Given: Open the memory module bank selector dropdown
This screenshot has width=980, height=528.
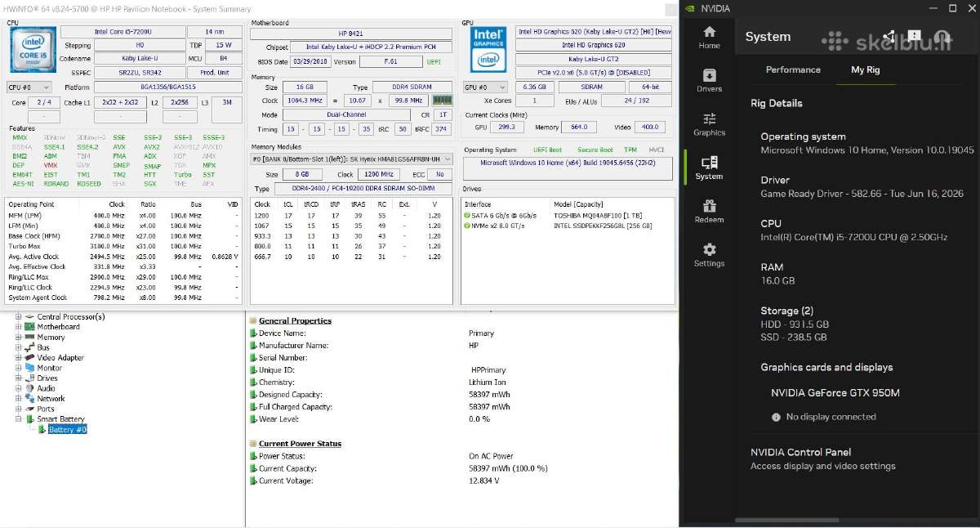Looking at the screenshot, I should click(x=351, y=159).
